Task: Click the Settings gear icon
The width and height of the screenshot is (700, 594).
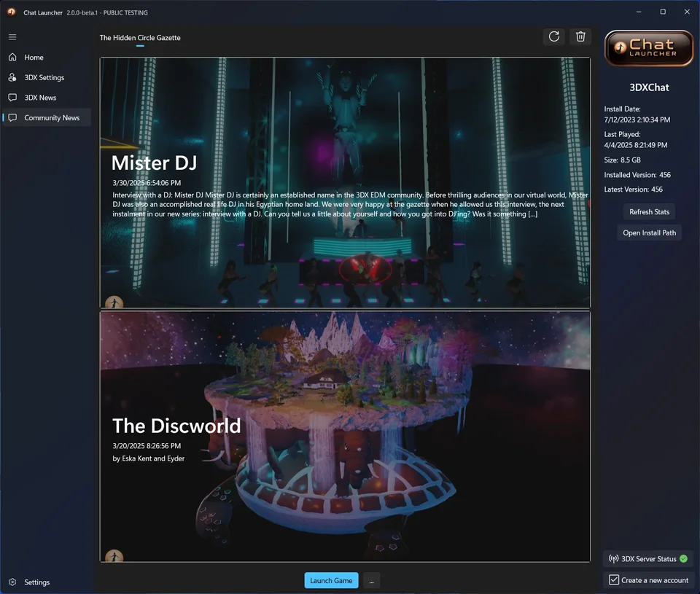Action: click(12, 582)
